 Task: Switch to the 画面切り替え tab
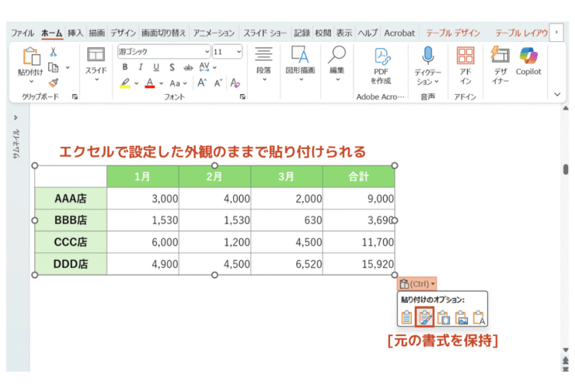(x=163, y=33)
